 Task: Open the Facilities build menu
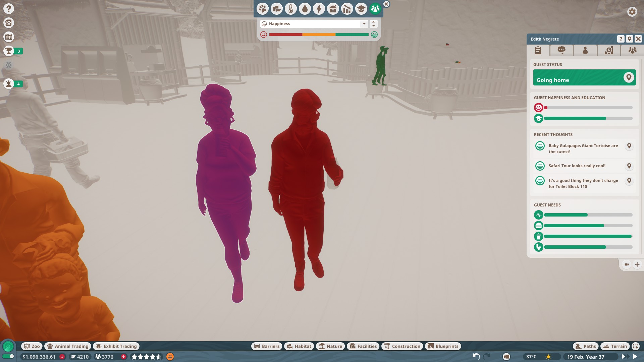(x=363, y=346)
